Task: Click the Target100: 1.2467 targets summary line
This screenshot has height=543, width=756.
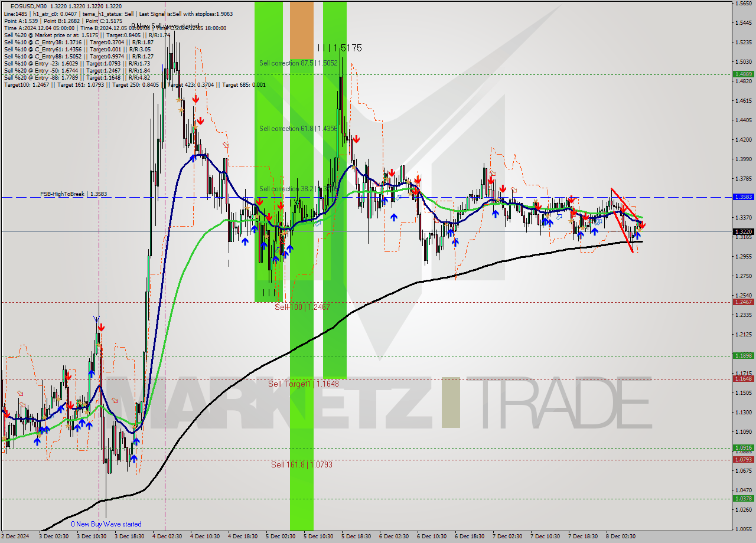Action: tap(135, 84)
